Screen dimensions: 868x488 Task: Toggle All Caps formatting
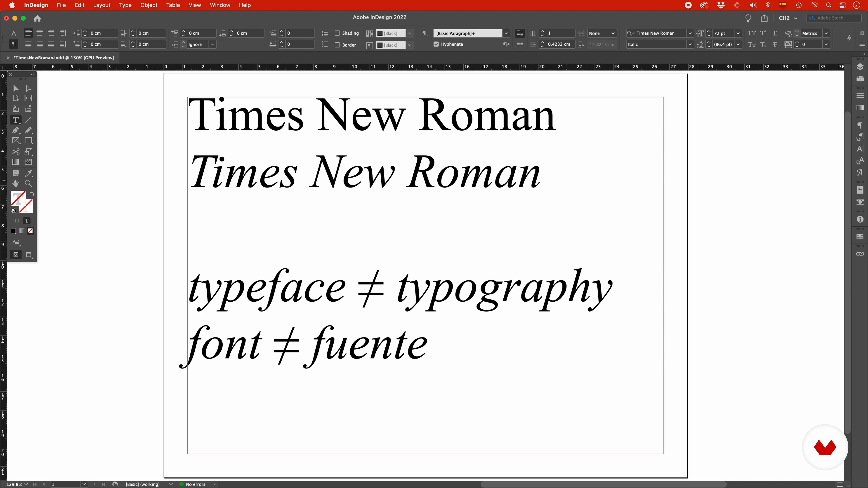[x=751, y=33]
